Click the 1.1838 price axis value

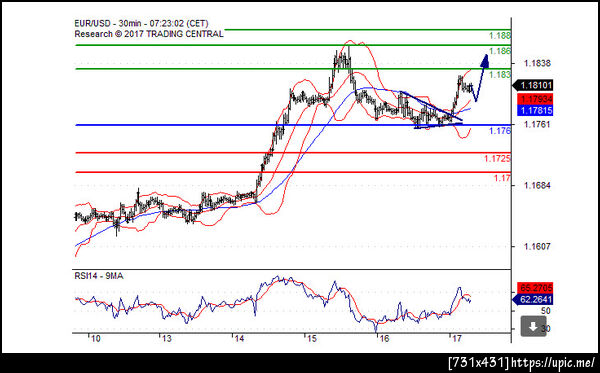pyautogui.click(x=537, y=63)
